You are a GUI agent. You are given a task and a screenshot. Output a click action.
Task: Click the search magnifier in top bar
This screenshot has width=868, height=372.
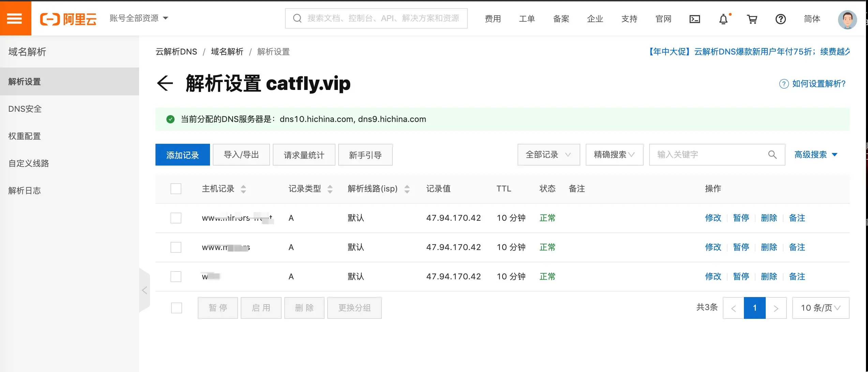click(297, 18)
